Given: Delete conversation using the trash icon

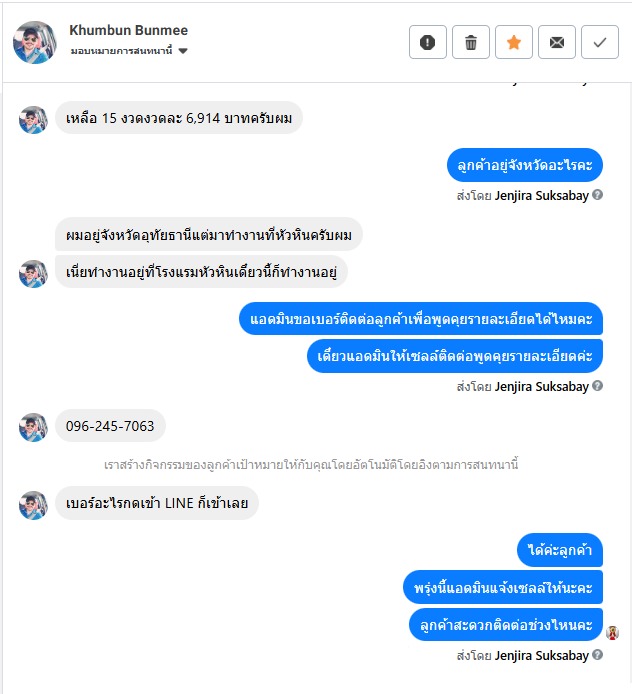Looking at the screenshot, I should [x=470, y=42].
